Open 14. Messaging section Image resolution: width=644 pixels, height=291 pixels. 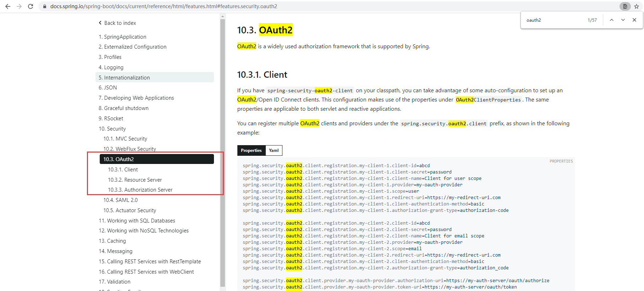tap(116, 251)
